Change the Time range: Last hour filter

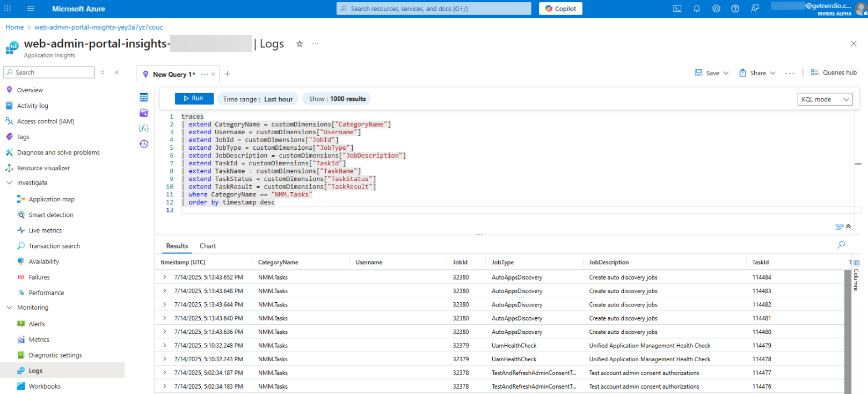click(x=258, y=99)
